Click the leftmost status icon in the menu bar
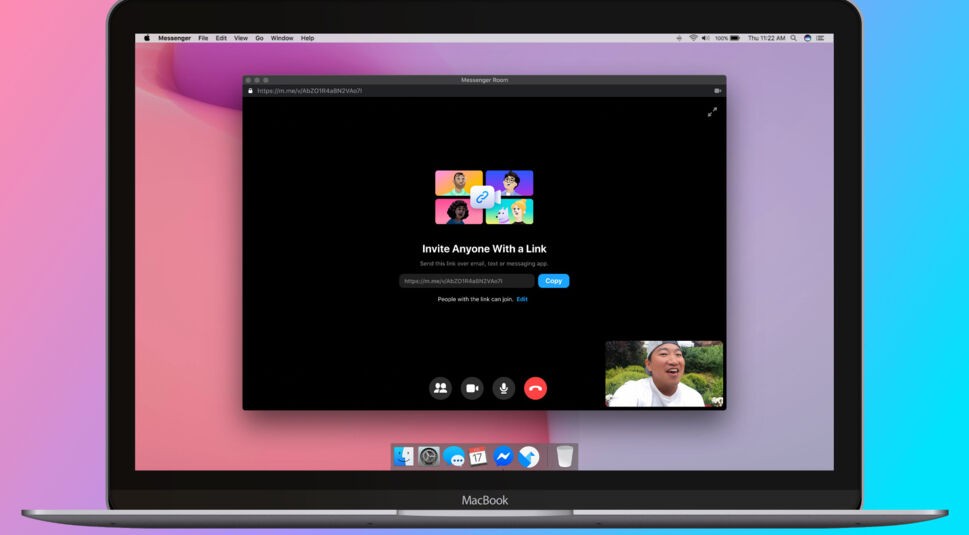The image size is (969, 535). coord(679,38)
